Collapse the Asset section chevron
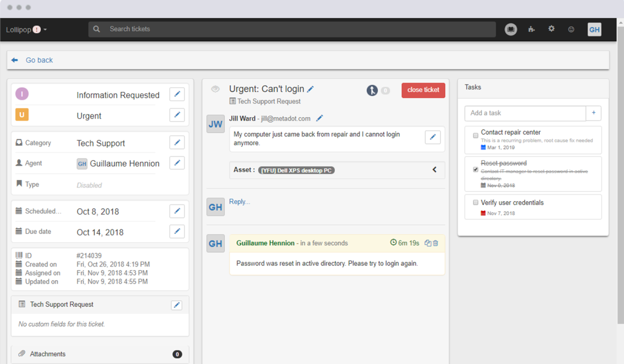The image size is (624, 364). tap(434, 170)
